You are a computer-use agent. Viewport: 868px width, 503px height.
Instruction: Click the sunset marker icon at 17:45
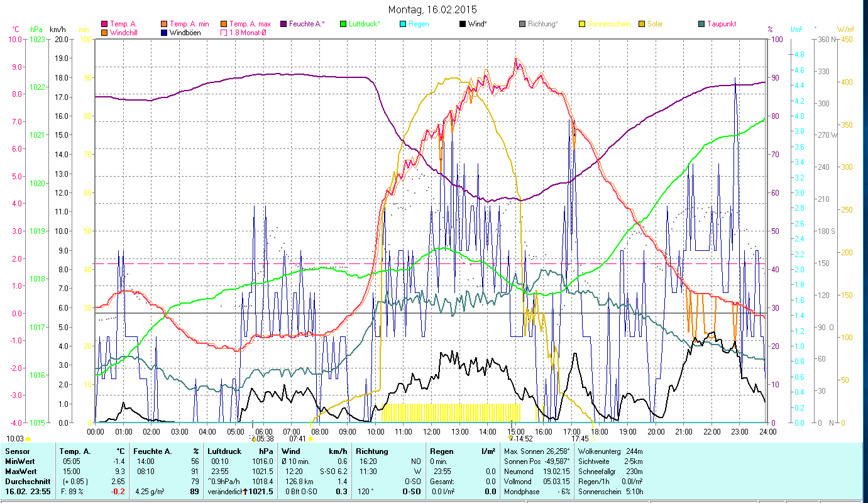pyautogui.click(x=593, y=439)
